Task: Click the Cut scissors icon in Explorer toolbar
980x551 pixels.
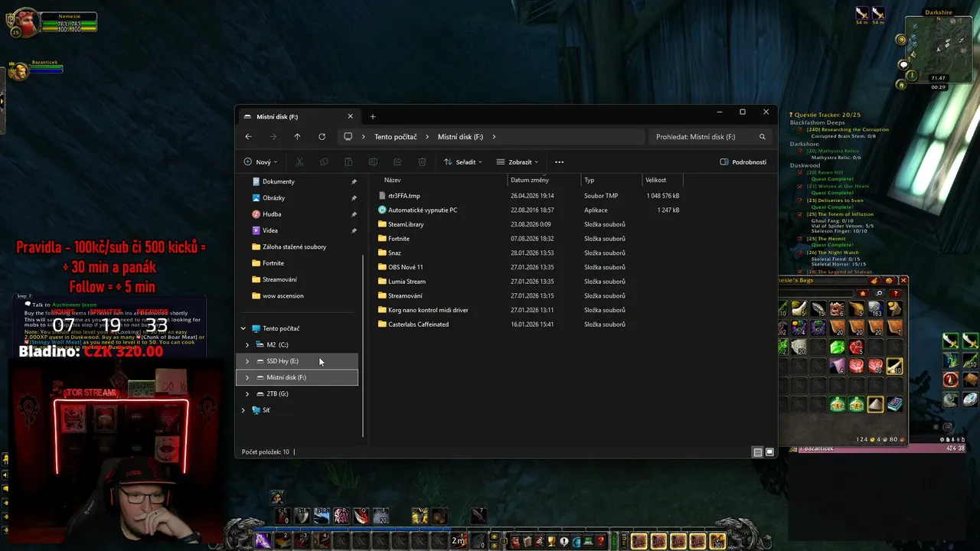Action: tap(299, 162)
